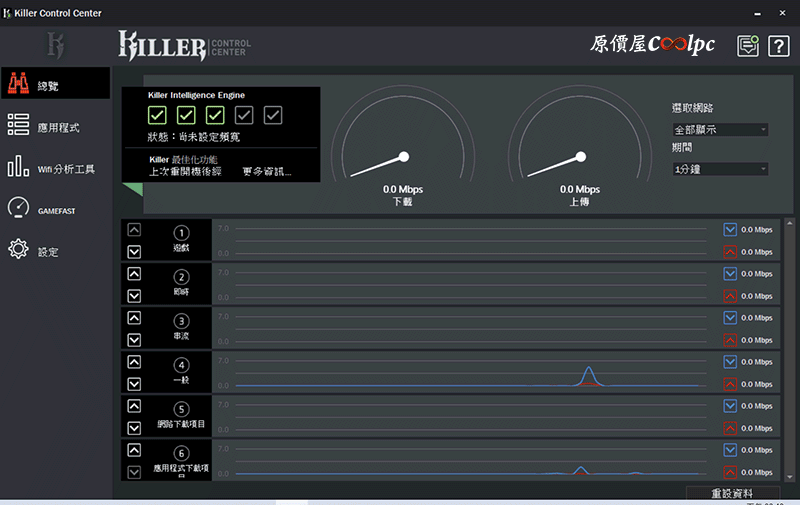Toggle upload line for priority 4 一般

coord(730,384)
